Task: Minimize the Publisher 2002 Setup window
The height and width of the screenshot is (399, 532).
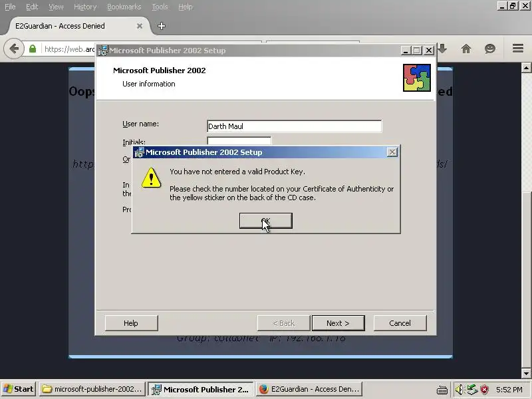Action: click(405, 51)
